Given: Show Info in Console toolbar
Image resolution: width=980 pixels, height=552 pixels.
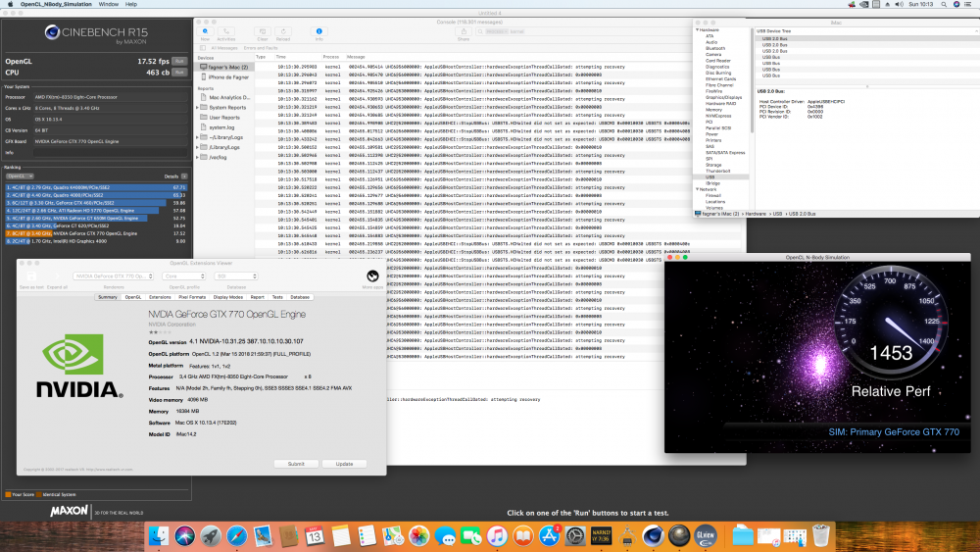Looking at the screenshot, I should (x=318, y=32).
